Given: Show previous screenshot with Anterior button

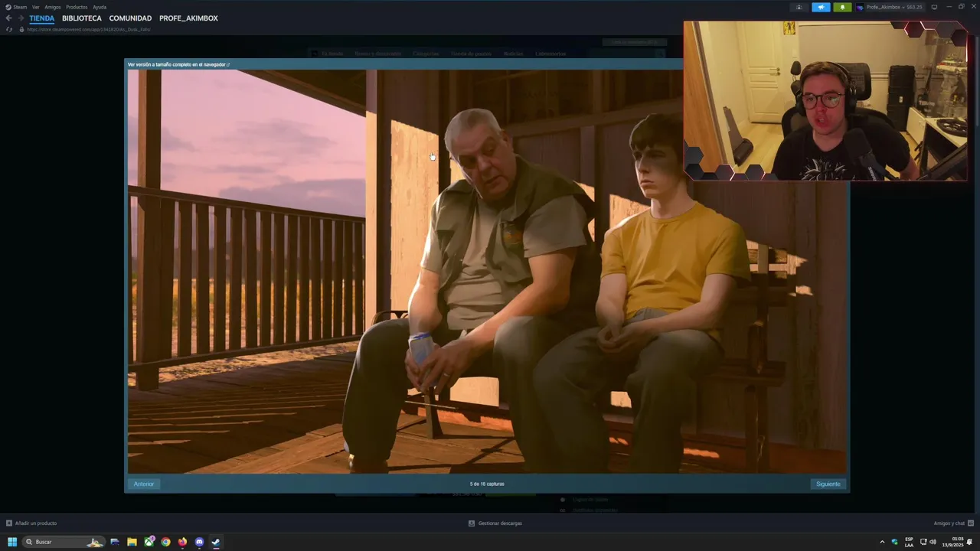Looking at the screenshot, I should pyautogui.click(x=144, y=484).
